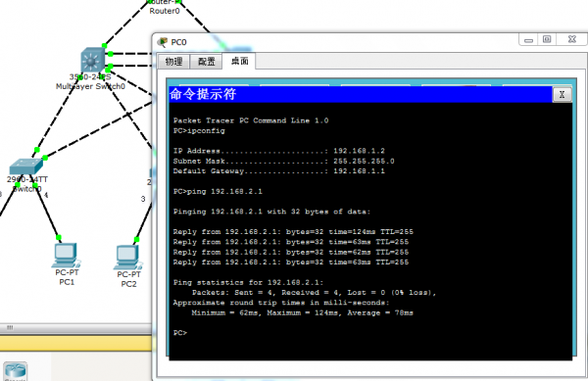Close the PC0 window

pyautogui.click(x=572, y=39)
